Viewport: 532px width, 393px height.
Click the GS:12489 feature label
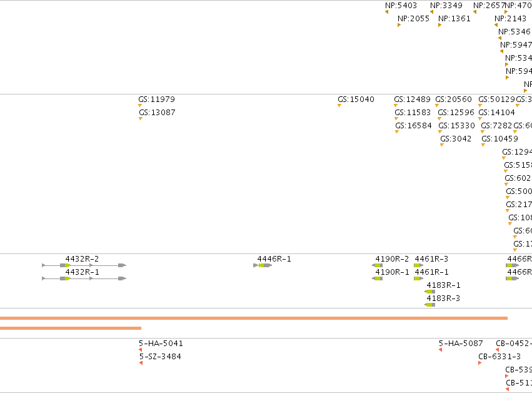pyautogui.click(x=412, y=100)
